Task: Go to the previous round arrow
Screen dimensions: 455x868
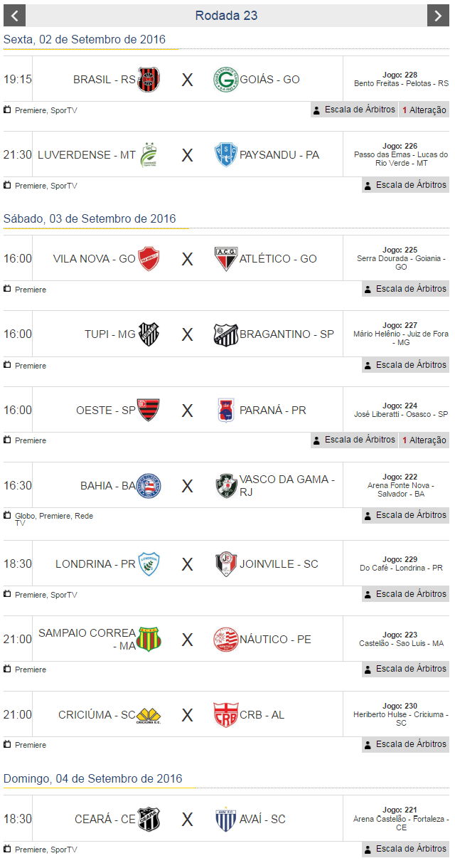Action: (x=14, y=16)
